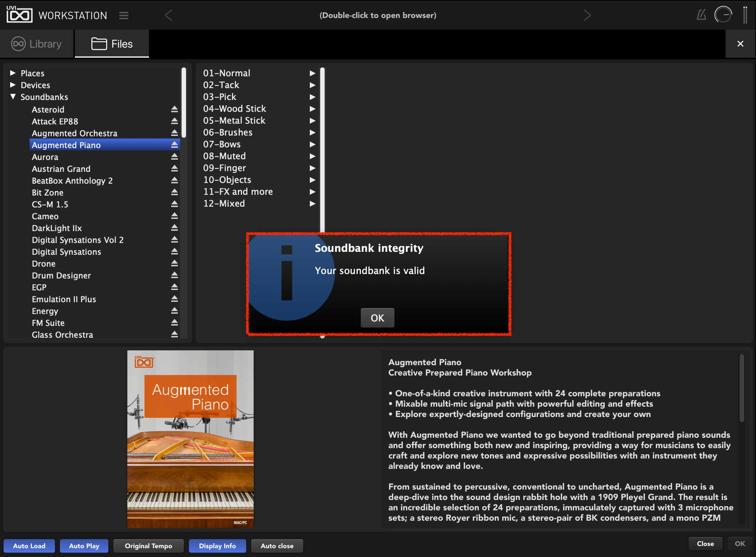Select the 08-Muted folder
Screen dimensions: 756x557
click(x=259, y=156)
